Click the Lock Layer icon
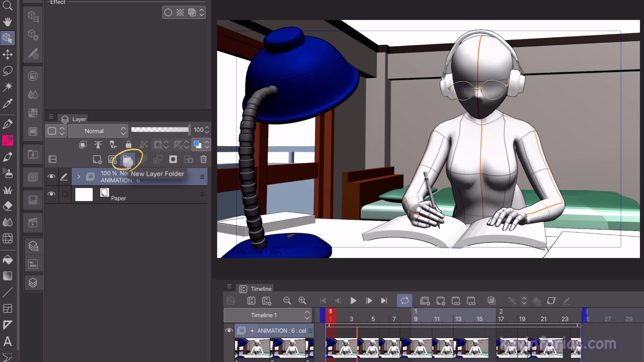 128,145
